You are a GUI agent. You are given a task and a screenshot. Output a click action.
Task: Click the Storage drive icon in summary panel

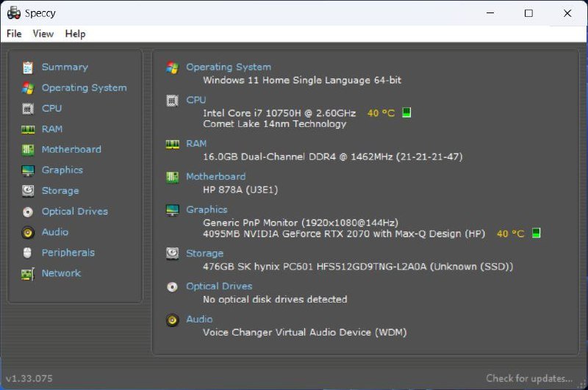click(x=173, y=253)
